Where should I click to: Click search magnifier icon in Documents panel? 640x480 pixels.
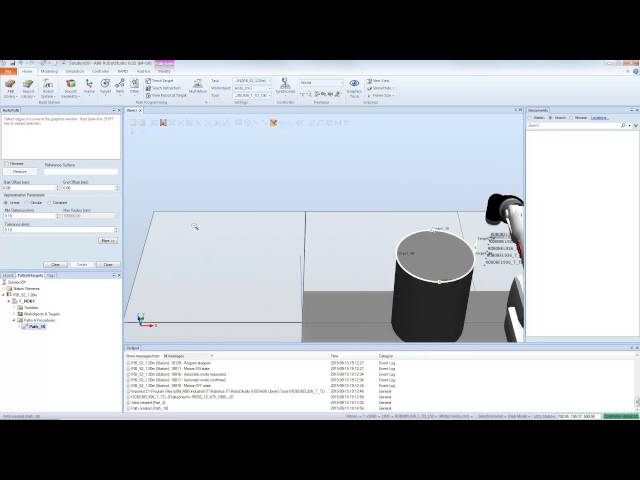623,125
